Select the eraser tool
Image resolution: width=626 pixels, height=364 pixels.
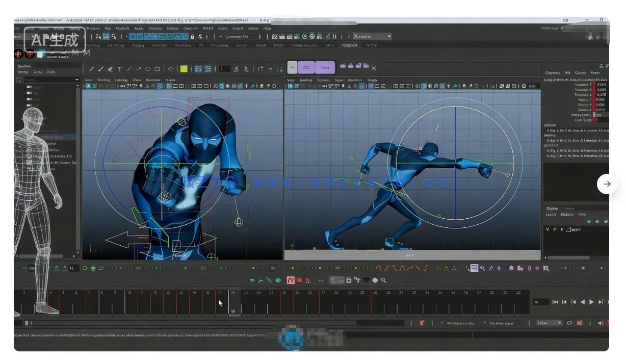click(x=110, y=69)
